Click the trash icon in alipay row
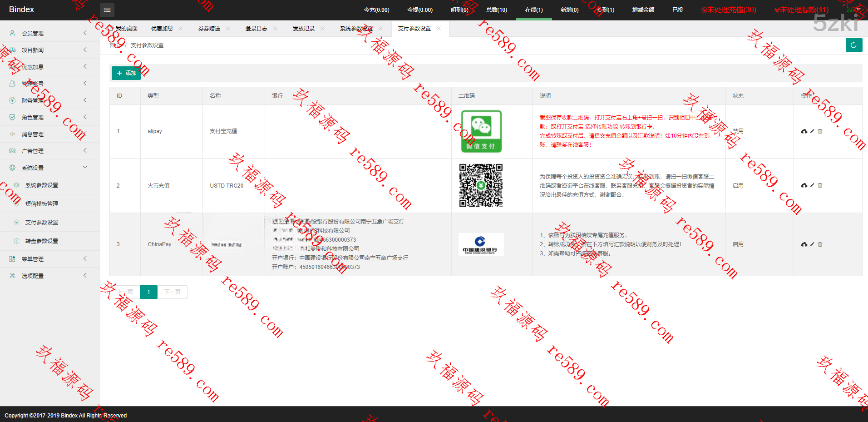Screen dimensions: 868x422 pos(820,131)
